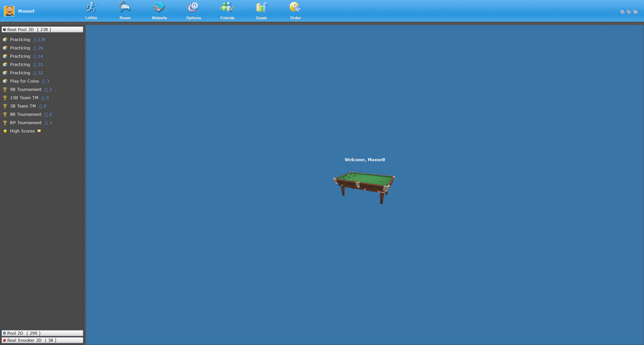The width and height of the screenshot is (644, 345).
Task: Click the download-arrow window button at top right
Action: coord(629,12)
